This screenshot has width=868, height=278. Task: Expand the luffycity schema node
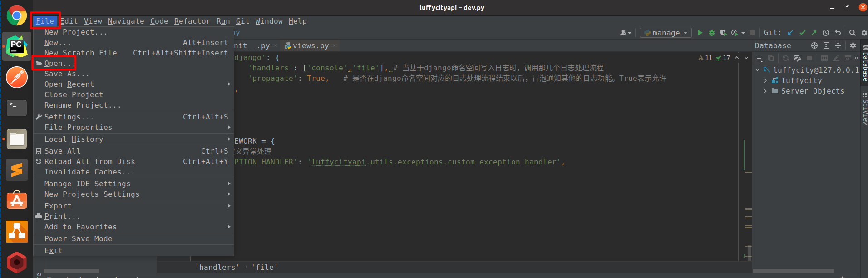point(765,80)
